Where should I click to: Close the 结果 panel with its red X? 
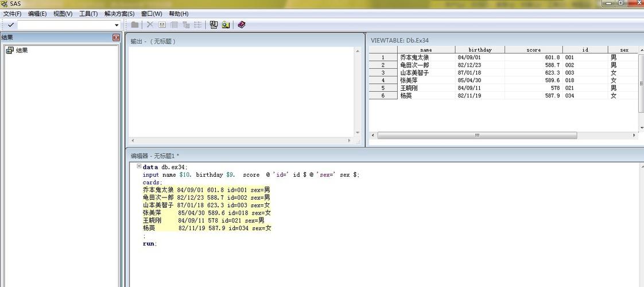click(116, 37)
